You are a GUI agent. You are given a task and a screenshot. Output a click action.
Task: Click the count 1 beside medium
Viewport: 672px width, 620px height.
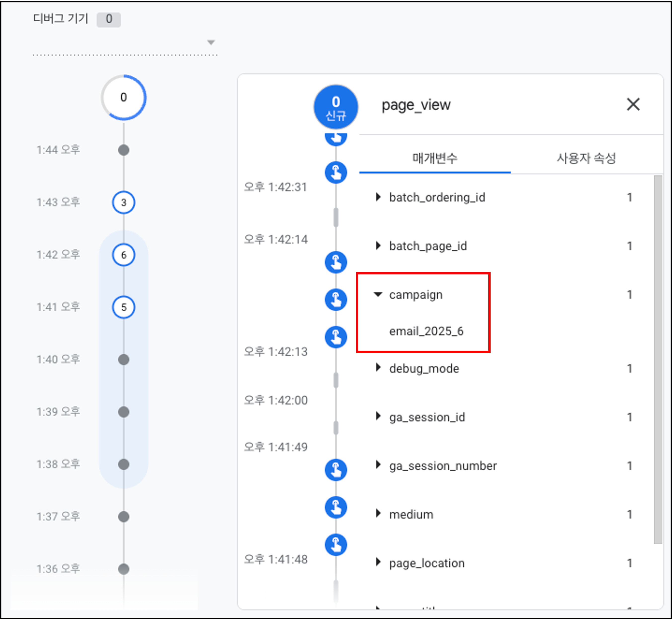point(630,514)
